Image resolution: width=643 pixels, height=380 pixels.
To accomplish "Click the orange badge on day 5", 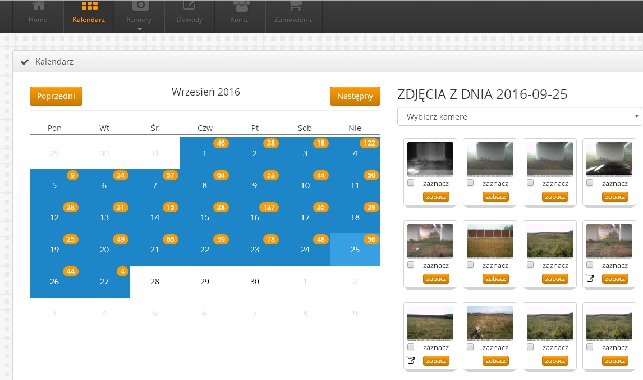I will (73, 175).
